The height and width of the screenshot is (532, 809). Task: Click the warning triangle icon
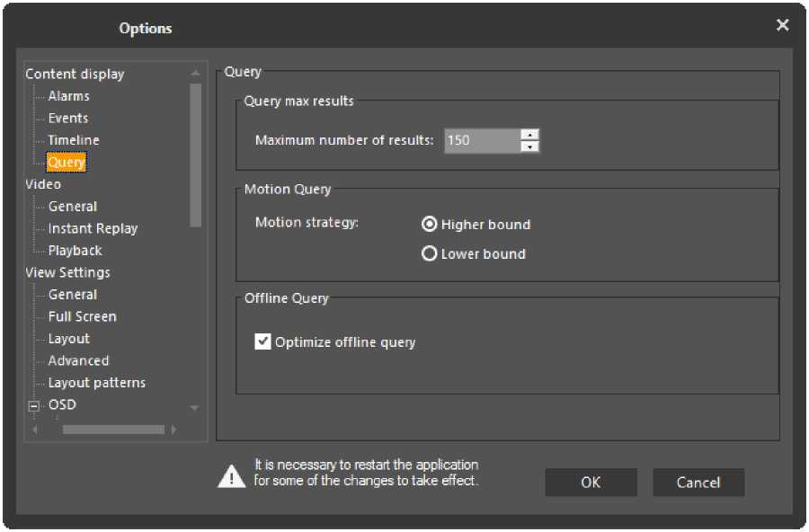click(231, 474)
